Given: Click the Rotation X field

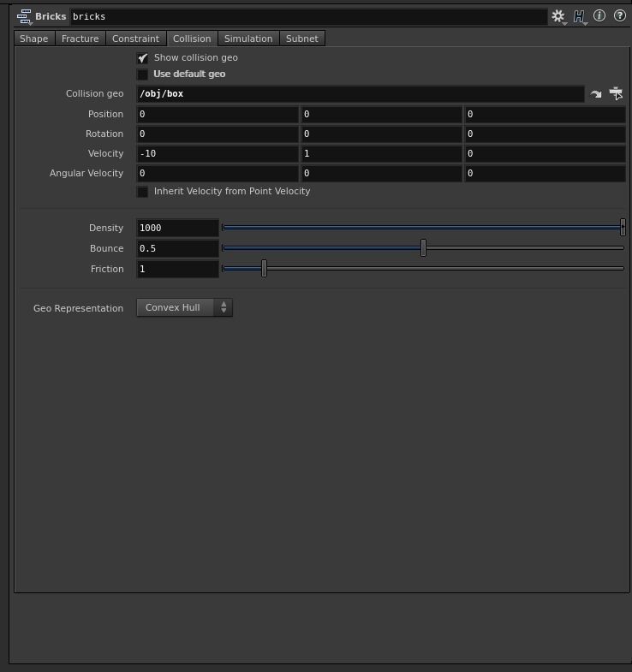Looking at the screenshot, I should coord(218,134).
